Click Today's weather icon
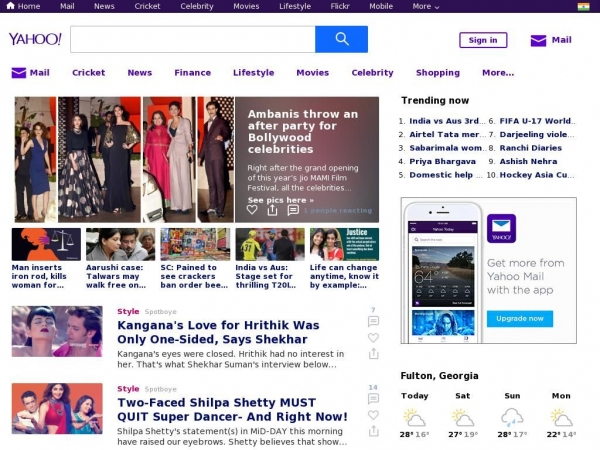 coord(414,417)
